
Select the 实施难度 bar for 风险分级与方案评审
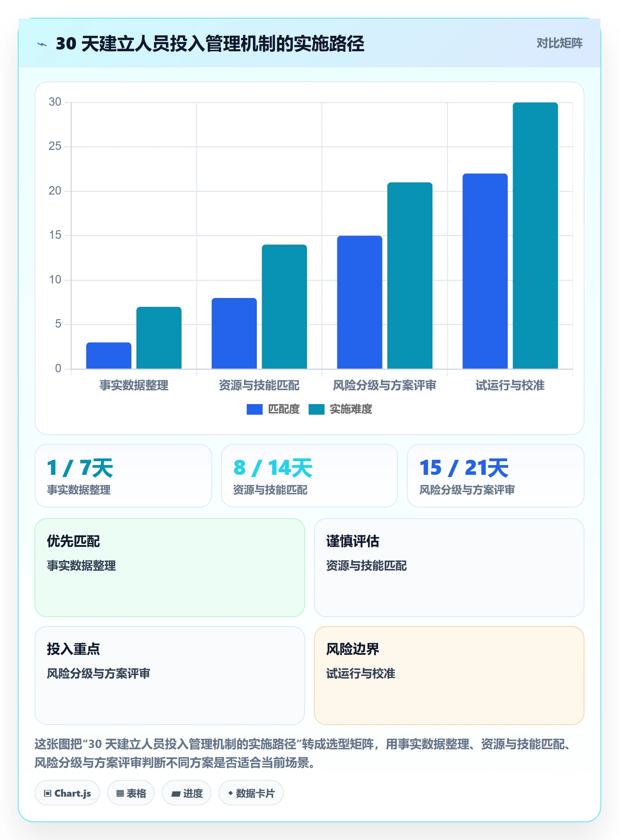point(410,275)
